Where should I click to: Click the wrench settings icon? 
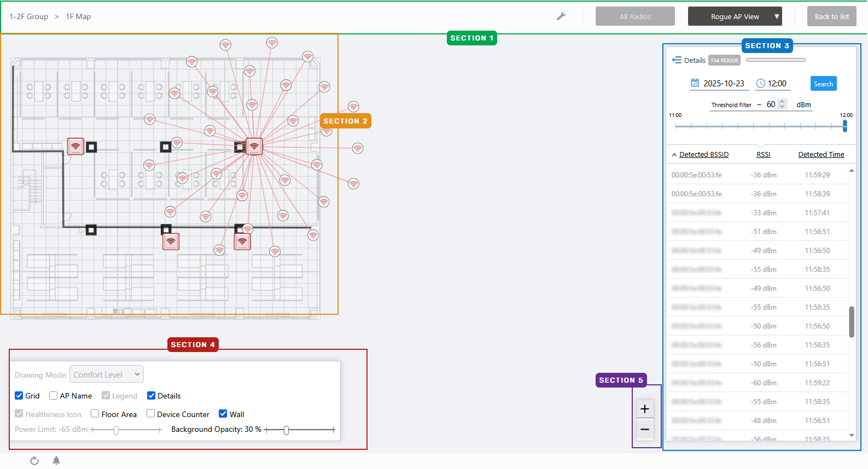click(561, 16)
